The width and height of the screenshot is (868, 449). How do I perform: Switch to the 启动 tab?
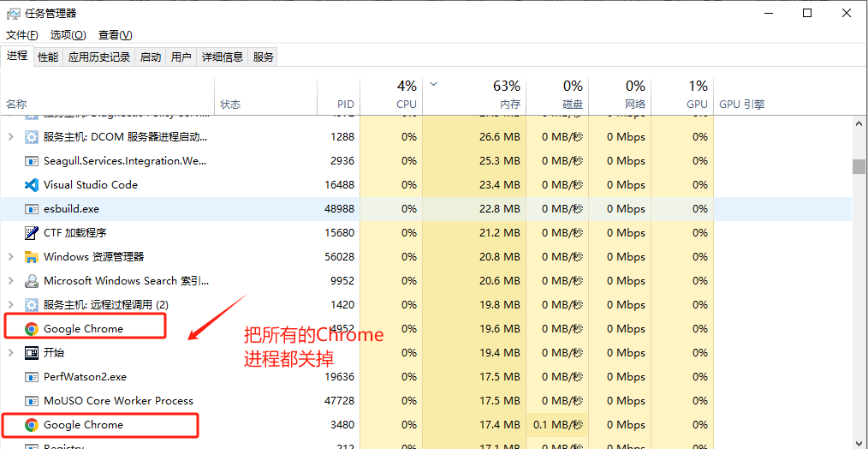pos(151,57)
